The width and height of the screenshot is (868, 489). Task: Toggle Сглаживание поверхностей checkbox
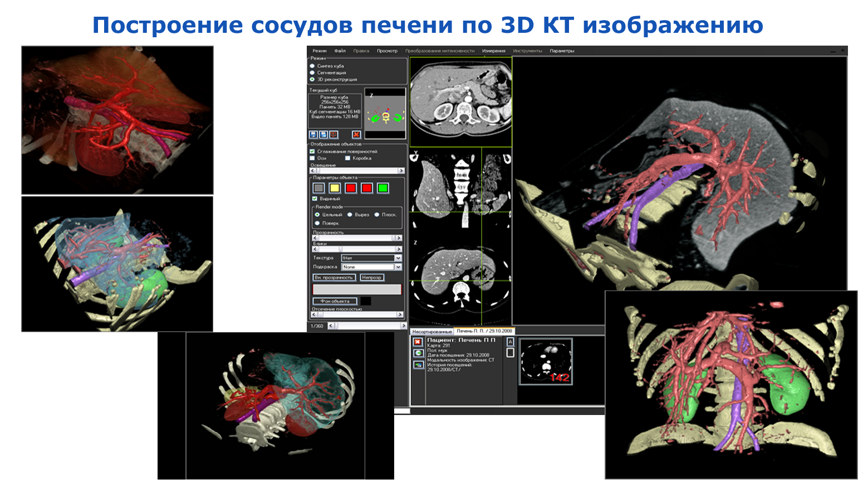(x=312, y=151)
